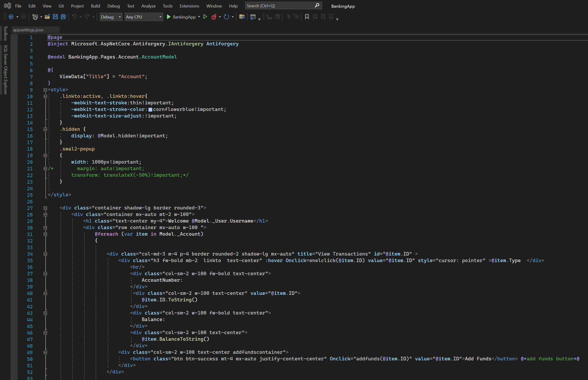Click the "Account" string on line 7
Screen dimensions: 588x380
point(131,77)
